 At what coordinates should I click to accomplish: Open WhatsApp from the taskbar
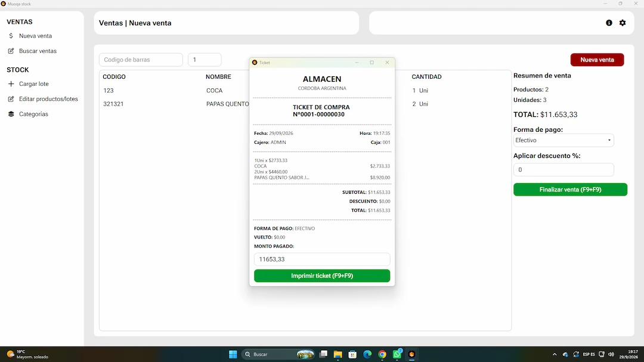(x=397, y=354)
